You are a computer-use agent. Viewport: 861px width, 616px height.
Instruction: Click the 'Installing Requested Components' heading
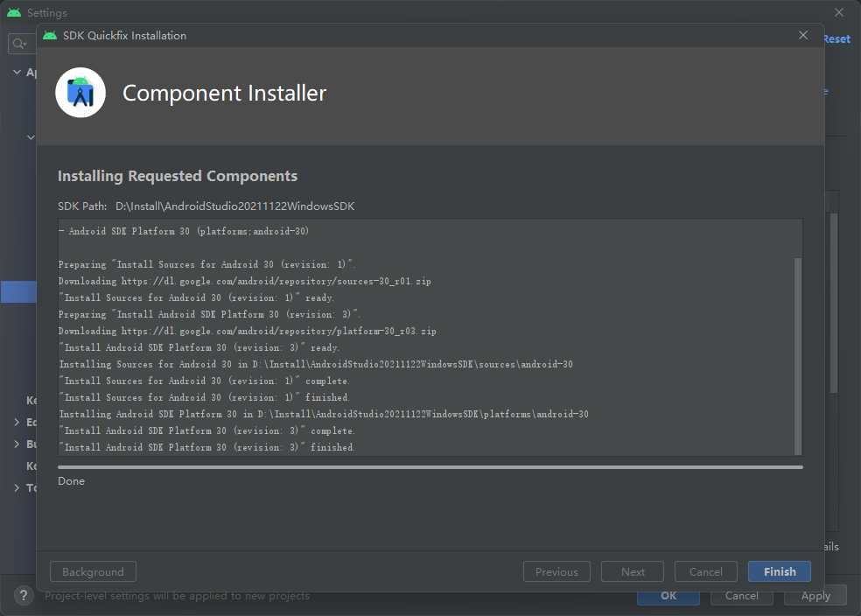click(178, 176)
